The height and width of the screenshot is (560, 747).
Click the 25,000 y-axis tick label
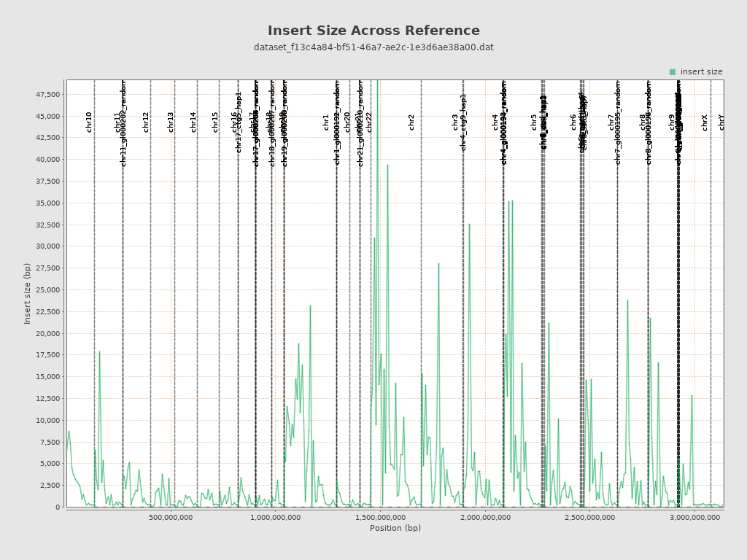(46, 290)
